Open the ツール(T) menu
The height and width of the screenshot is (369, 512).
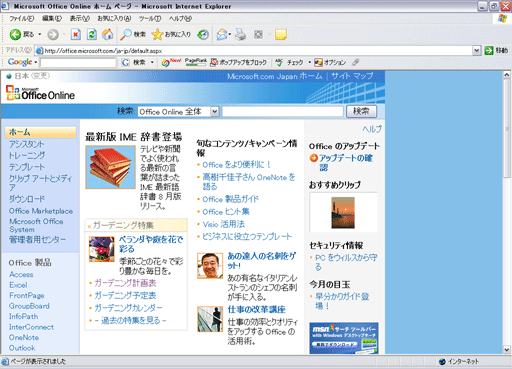click(x=150, y=19)
